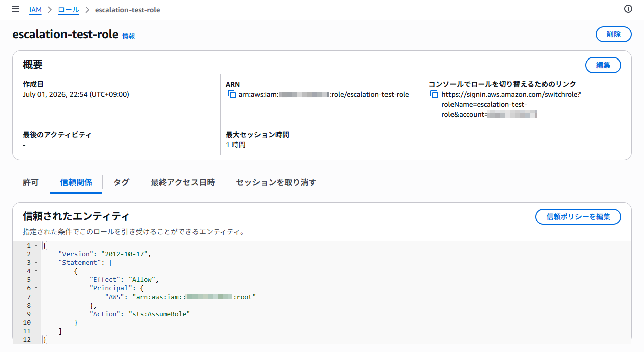This screenshot has width=644, height=352.
Task: Open the タグ tab
Action: coord(121,182)
